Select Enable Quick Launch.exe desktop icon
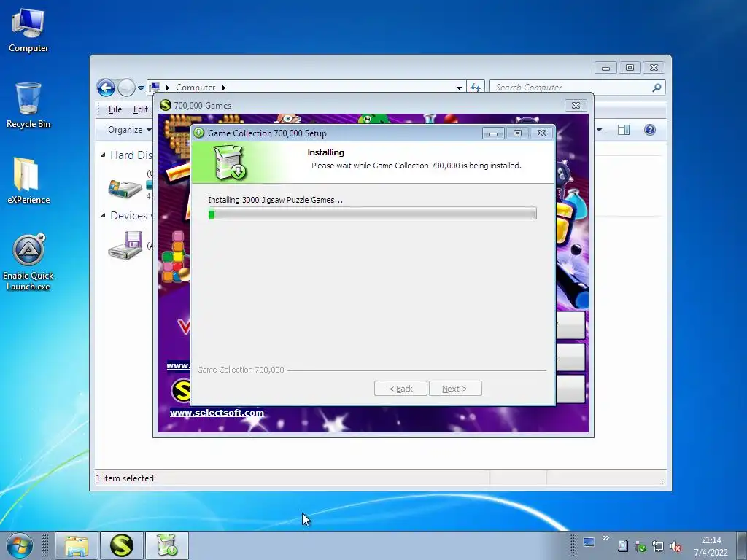Screen dimensions: 747x560 28,262
